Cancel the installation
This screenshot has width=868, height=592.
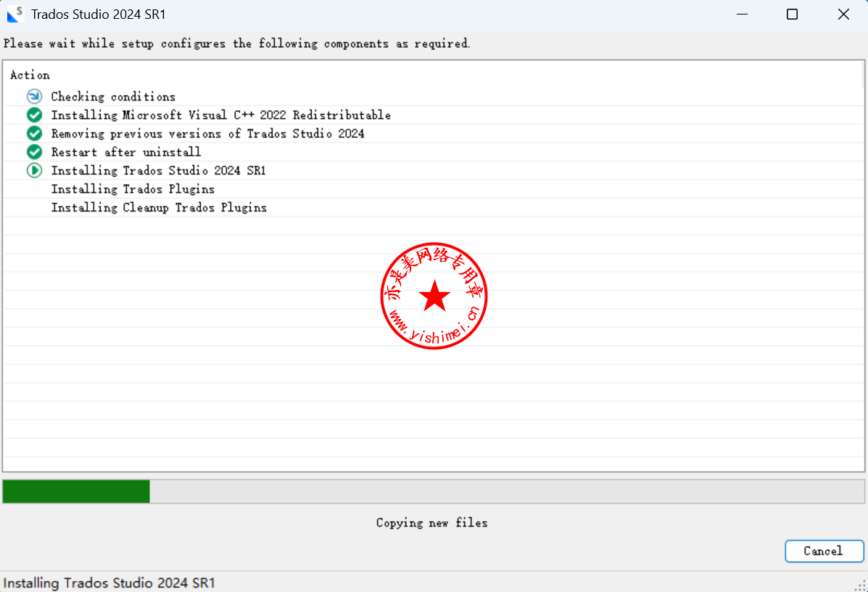point(824,551)
